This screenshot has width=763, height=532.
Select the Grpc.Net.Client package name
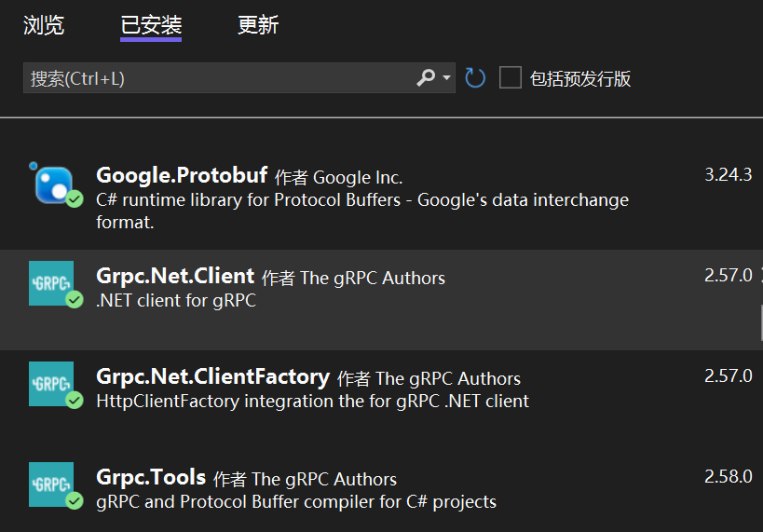pyautogui.click(x=175, y=276)
